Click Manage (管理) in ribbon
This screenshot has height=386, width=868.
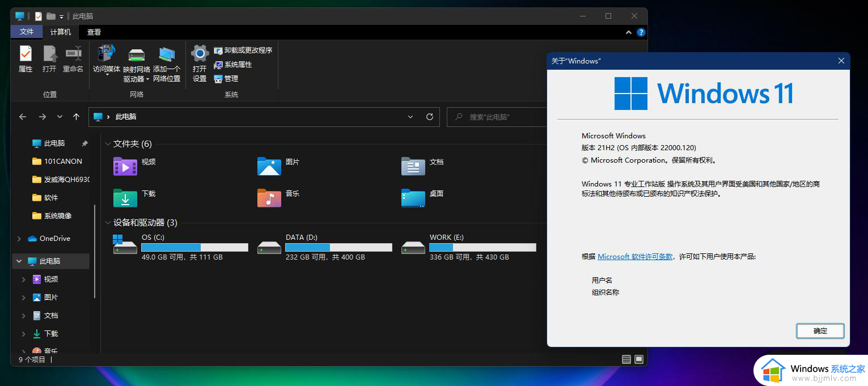[226, 79]
